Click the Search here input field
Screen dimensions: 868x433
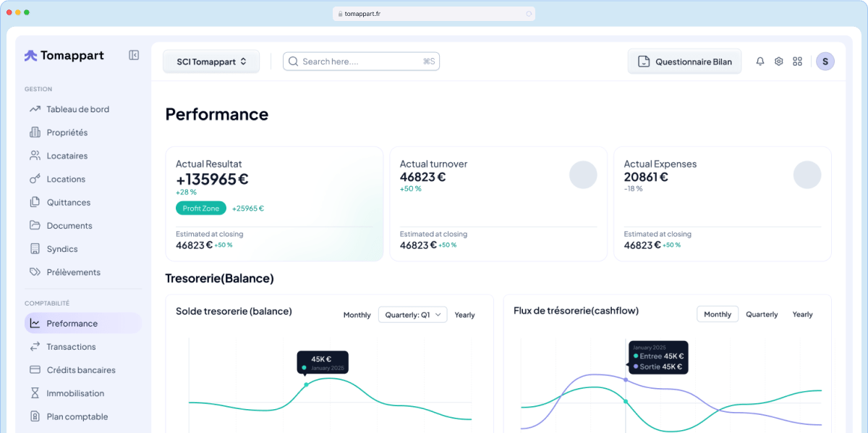[x=360, y=62]
